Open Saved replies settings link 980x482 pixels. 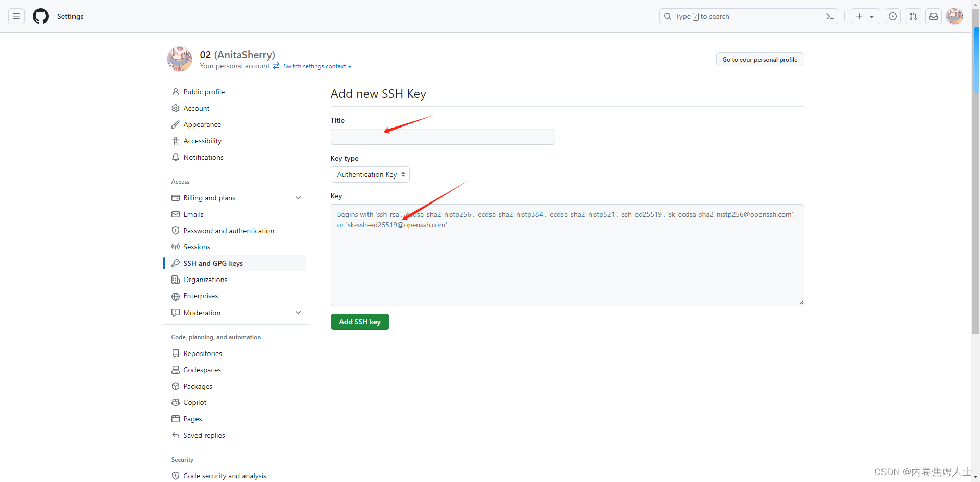(x=204, y=435)
